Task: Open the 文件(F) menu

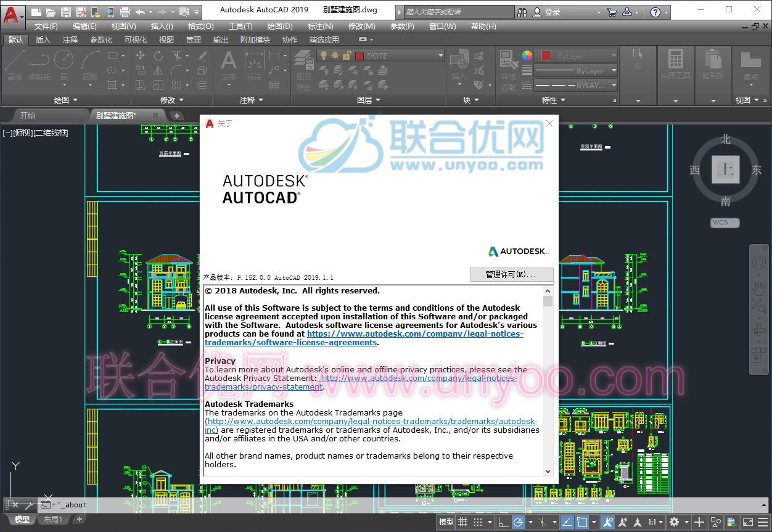Action: (46, 27)
